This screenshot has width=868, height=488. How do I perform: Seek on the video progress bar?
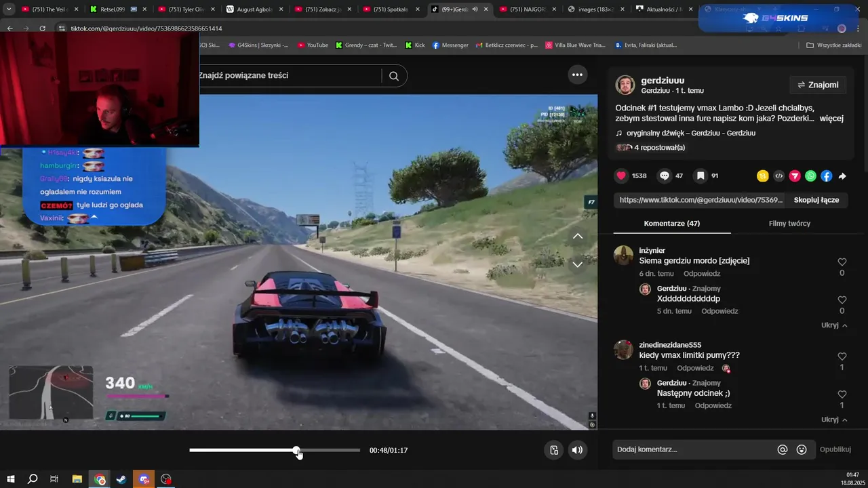point(275,450)
